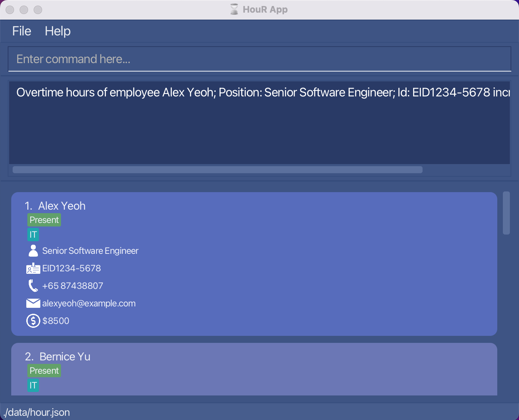This screenshot has height=420, width=519.
Task: Click the HouR App window title
Action: tap(265, 9)
